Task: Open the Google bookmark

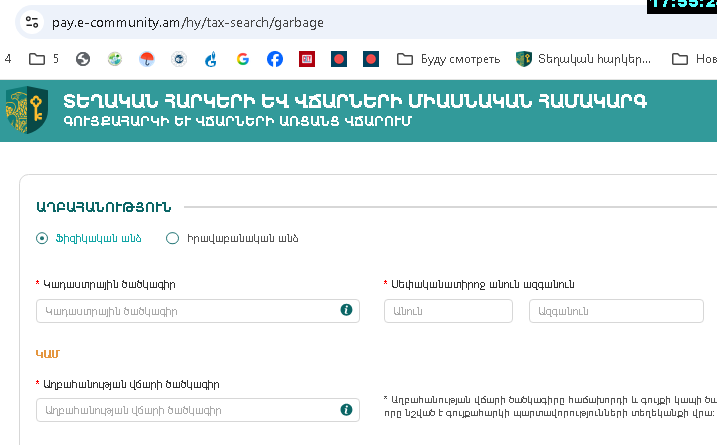Action: tap(243, 59)
